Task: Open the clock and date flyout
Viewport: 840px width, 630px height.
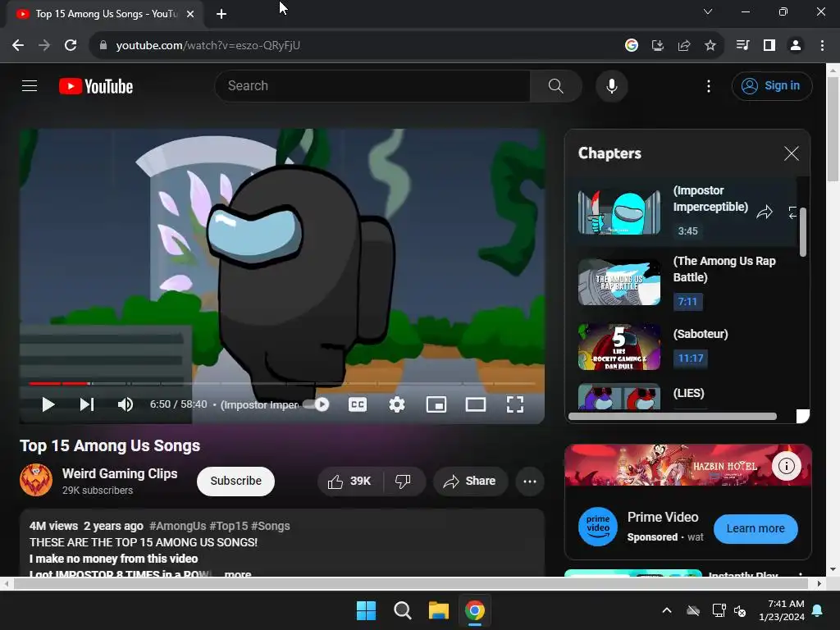Action: tap(781, 610)
